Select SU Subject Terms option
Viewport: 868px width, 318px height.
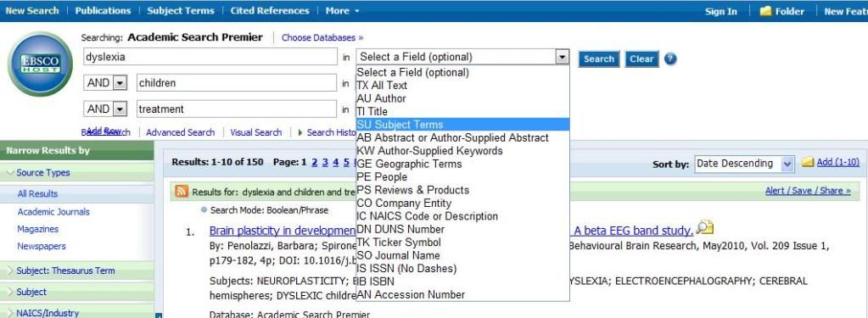(462, 125)
